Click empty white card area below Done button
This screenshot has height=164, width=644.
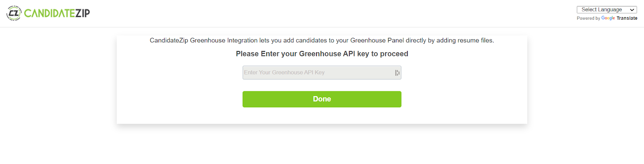pyautogui.click(x=322, y=116)
